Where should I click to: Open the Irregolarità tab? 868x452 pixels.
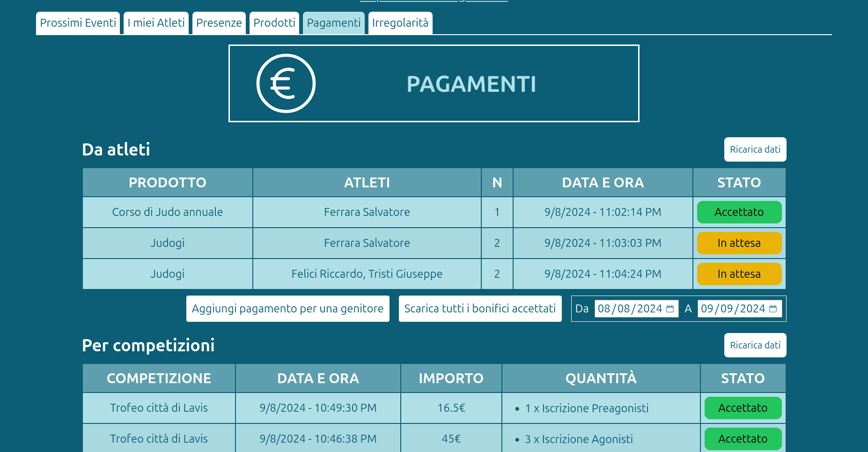coord(400,23)
